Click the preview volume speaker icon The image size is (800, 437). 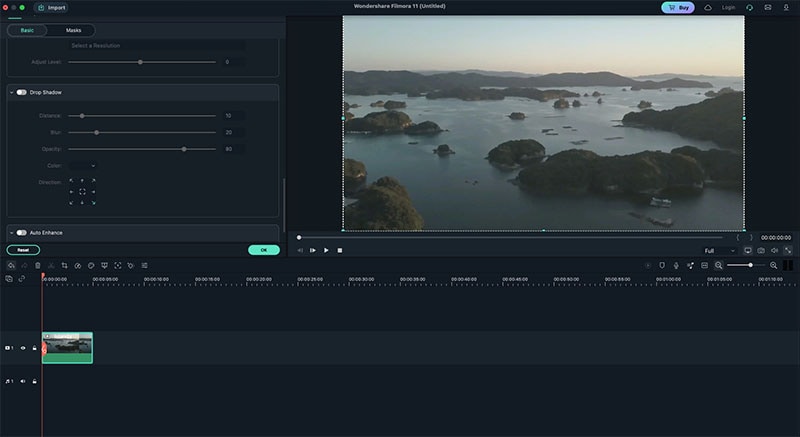[774, 250]
